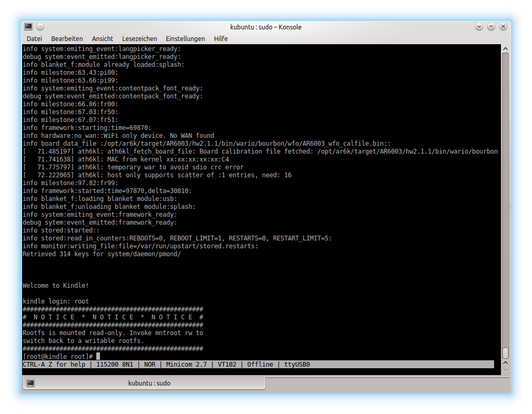
Task: Click 'info blanket_f:loading blanket module:usb:' line
Action: click(x=100, y=199)
